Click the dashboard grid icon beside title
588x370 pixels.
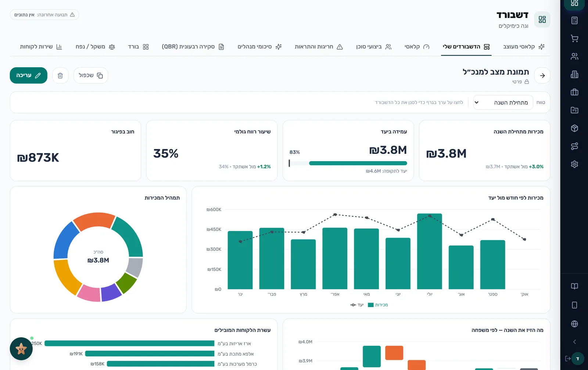(x=542, y=19)
